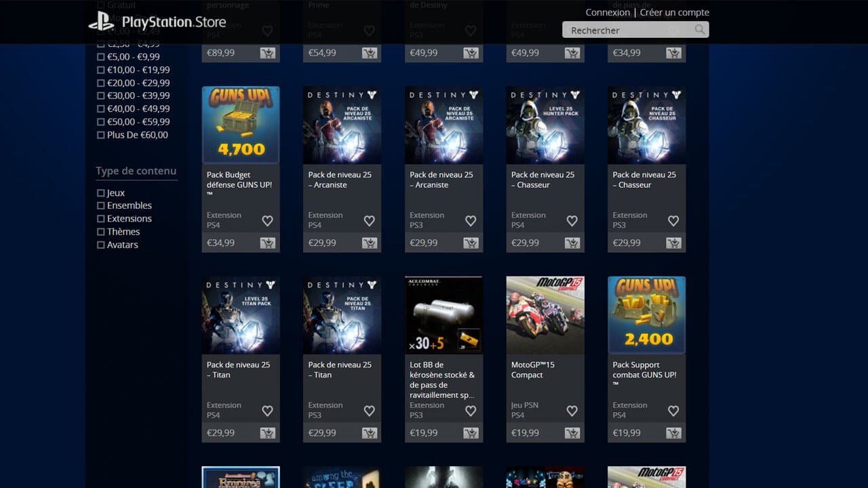Wishlist MotoGP™15 Compact with heart icon
This screenshot has height=488, width=868.
(572, 411)
